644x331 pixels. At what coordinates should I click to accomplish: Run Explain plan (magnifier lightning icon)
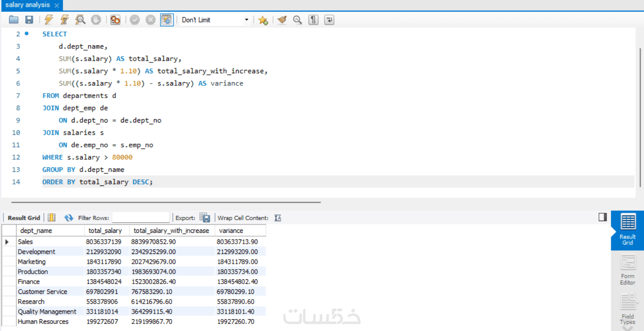tap(80, 20)
